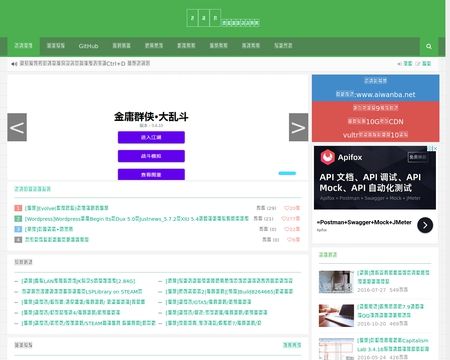Click the first purple button under 金庸群侠·大乱斗
Image resolution: width=450 pixels, height=360 pixels.
tap(151, 137)
